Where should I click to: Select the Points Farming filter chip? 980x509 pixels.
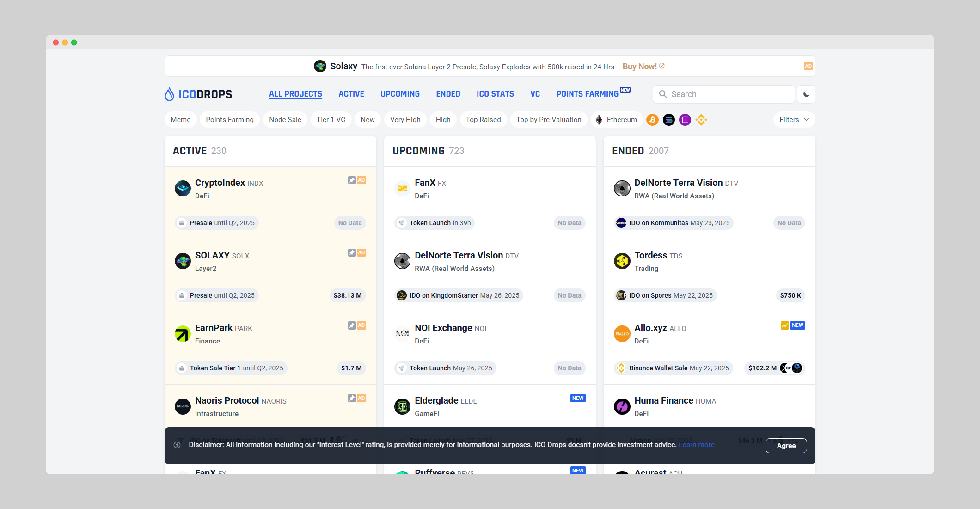click(230, 120)
